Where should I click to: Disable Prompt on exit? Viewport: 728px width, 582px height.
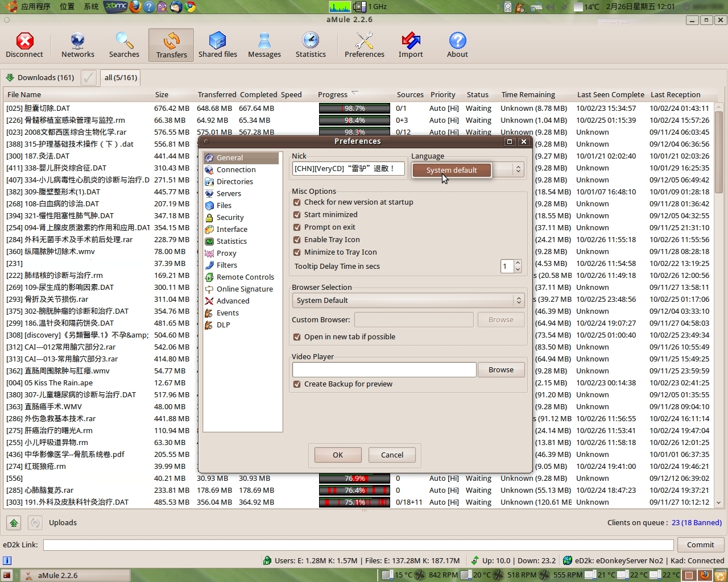pos(297,227)
